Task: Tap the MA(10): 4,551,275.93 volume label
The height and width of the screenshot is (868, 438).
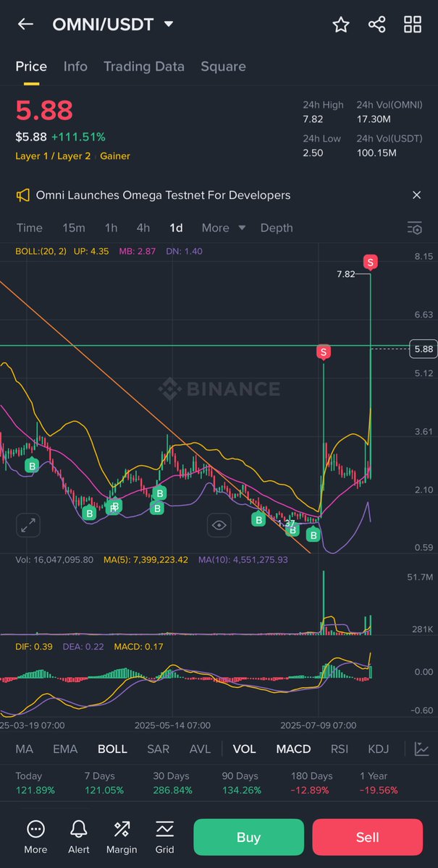Action: [x=243, y=560]
